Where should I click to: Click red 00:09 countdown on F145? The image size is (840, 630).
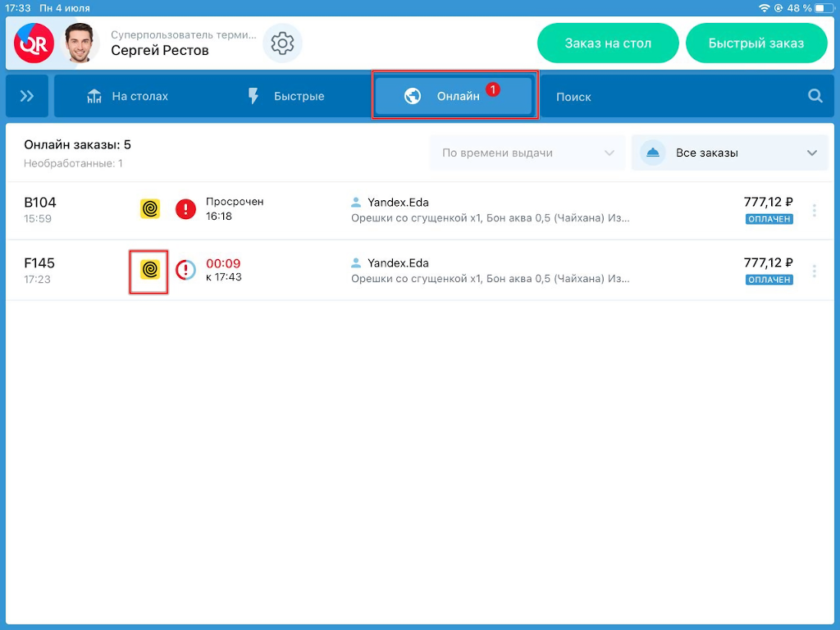coord(223,263)
